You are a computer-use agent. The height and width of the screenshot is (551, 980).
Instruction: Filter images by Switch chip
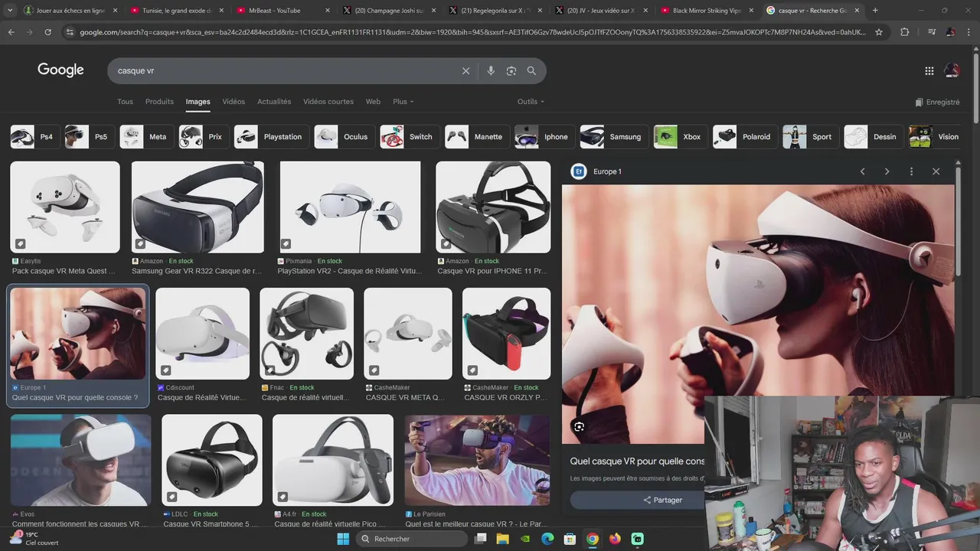pos(410,137)
